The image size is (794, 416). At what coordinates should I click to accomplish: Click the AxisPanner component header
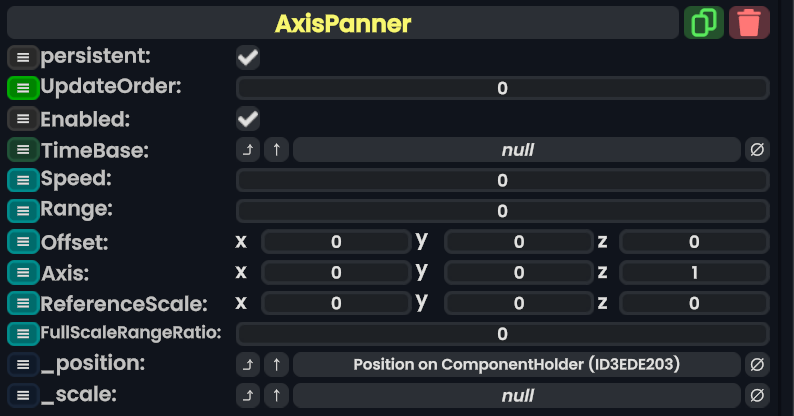pos(343,23)
